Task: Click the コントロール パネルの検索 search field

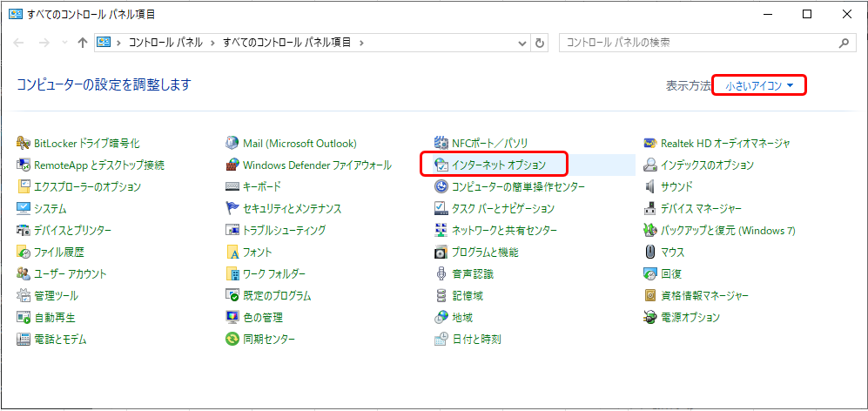Action: (x=696, y=43)
